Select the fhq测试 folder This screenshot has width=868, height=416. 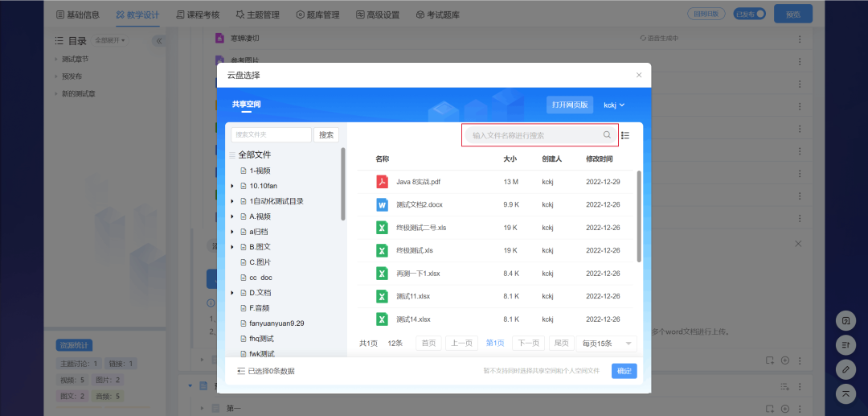261,339
